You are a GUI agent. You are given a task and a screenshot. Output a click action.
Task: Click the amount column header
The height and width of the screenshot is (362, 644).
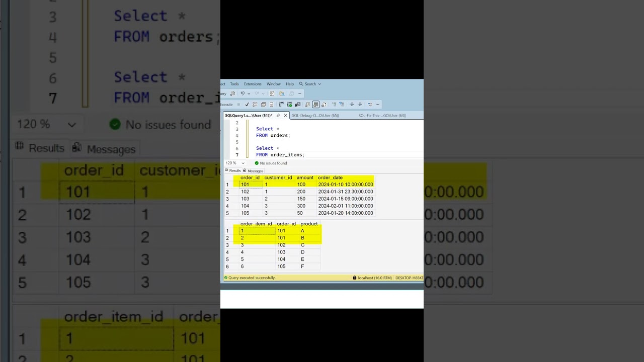pyautogui.click(x=305, y=177)
